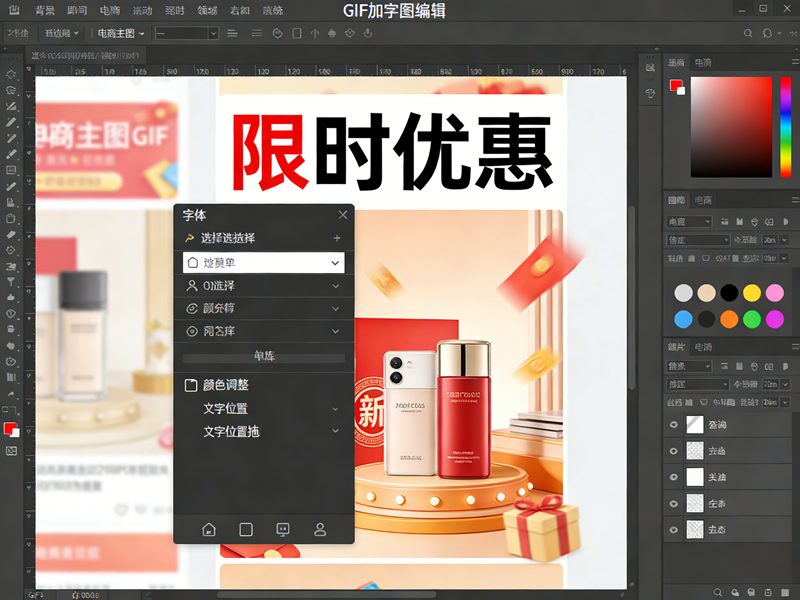Click the download arrow icon in the top toolbar
This screenshot has height=600, width=800.
point(368,33)
